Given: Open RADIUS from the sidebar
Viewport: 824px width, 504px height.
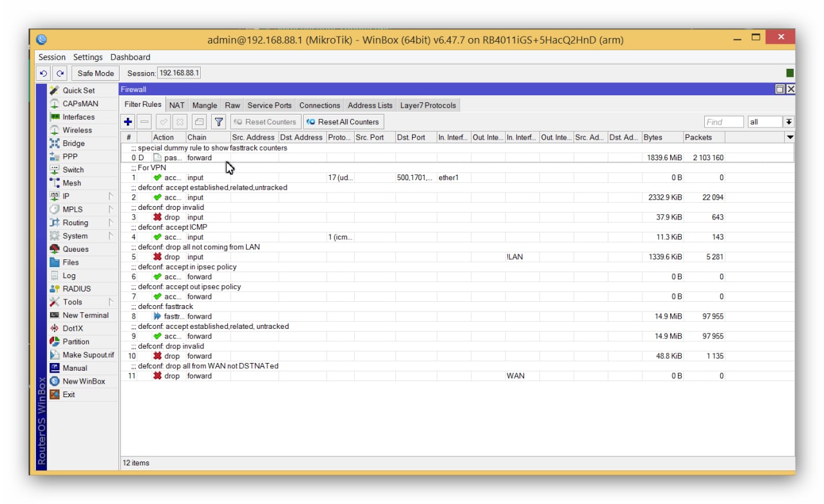Looking at the screenshot, I should click(x=77, y=289).
